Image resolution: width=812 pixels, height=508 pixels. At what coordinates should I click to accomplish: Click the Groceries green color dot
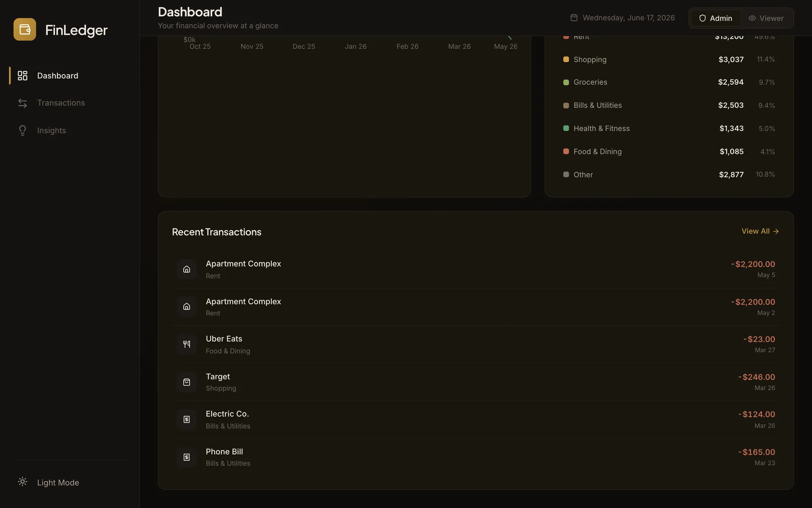[566, 82]
